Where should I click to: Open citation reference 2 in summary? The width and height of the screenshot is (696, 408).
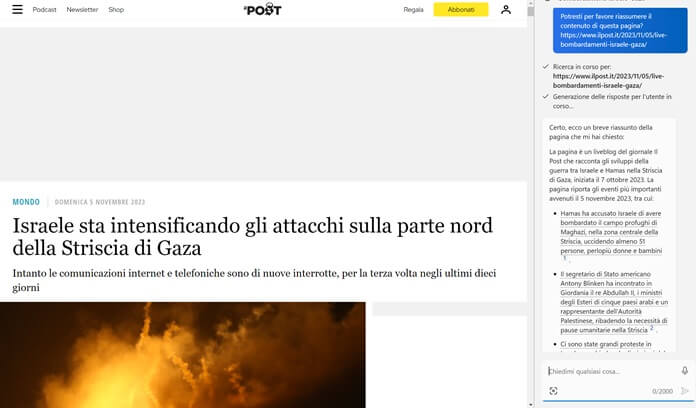(652, 328)
